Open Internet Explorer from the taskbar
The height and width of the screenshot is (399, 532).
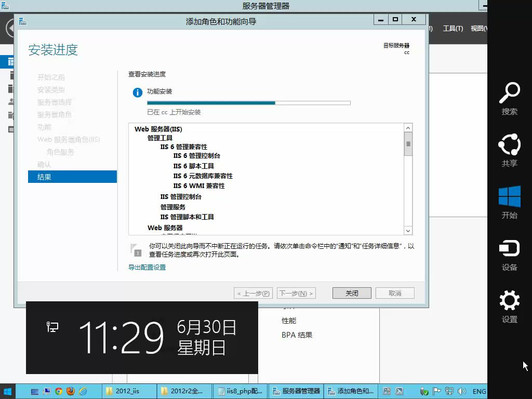83,391
